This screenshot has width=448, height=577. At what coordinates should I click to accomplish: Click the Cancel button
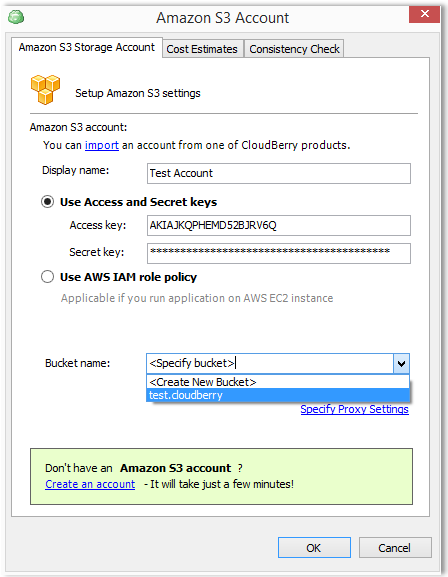pyautogui.click(x=395, y=548)
